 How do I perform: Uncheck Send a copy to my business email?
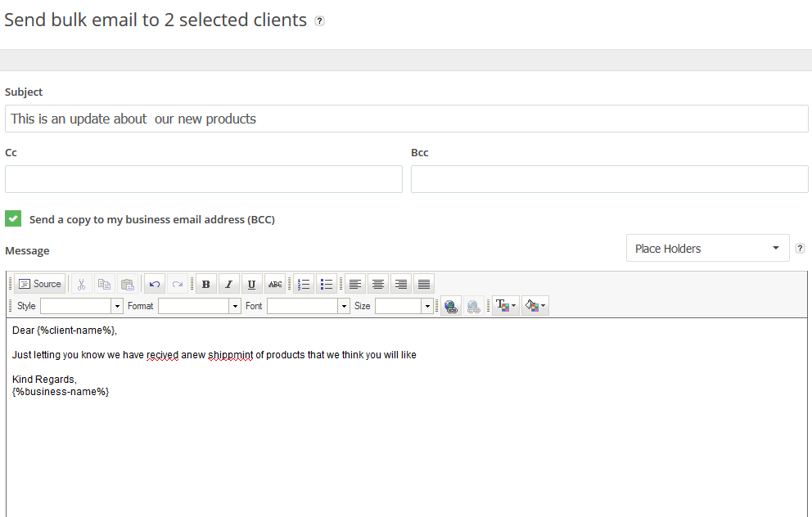pos(13,218)
